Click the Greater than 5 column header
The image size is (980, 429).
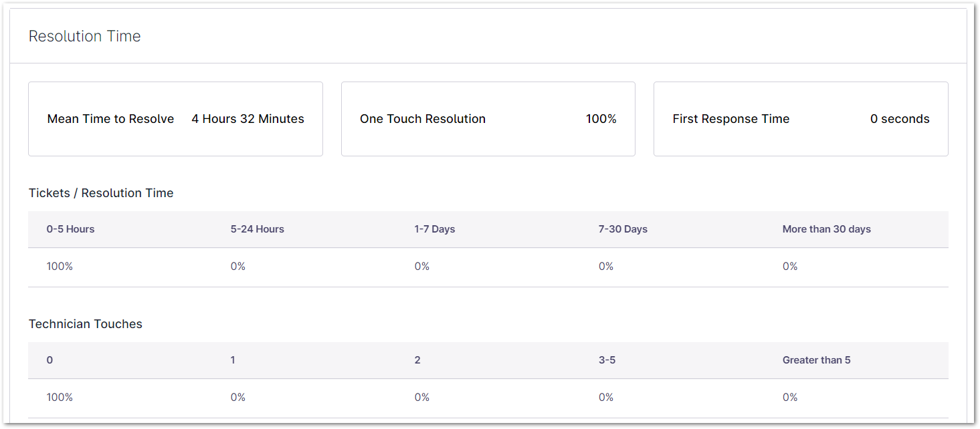click(816, 360)
